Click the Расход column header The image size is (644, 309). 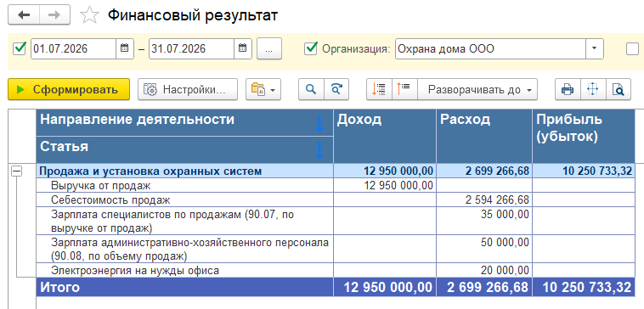tap(484, 136)
